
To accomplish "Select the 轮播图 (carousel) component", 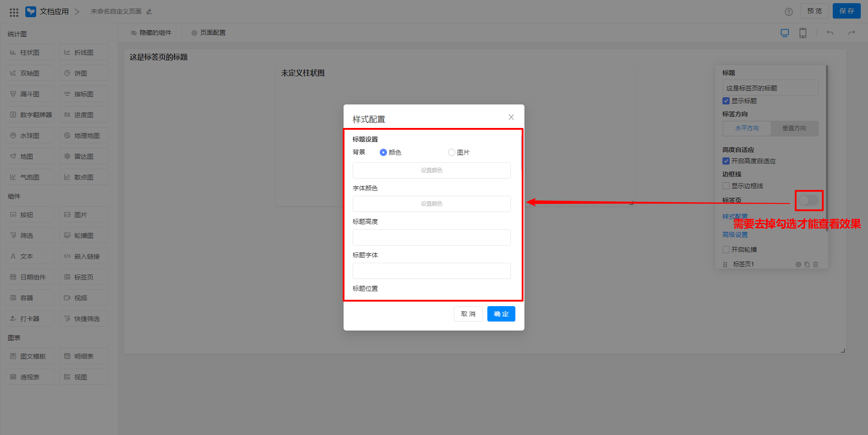I will (83, 235).
